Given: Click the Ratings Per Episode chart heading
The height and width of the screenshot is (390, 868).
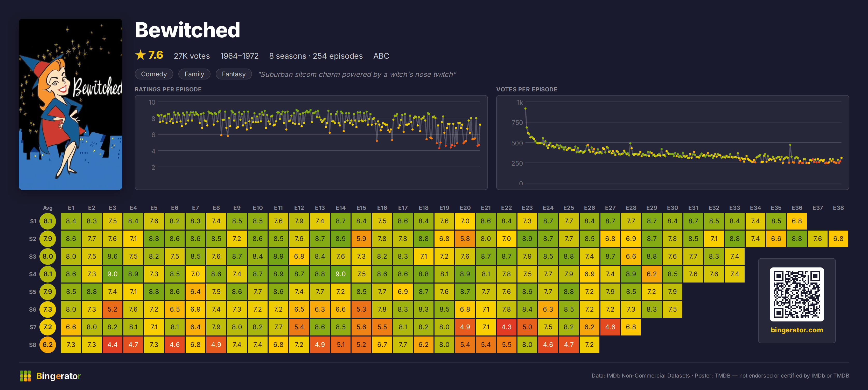Looking at the screenshot, I should 168,89.
